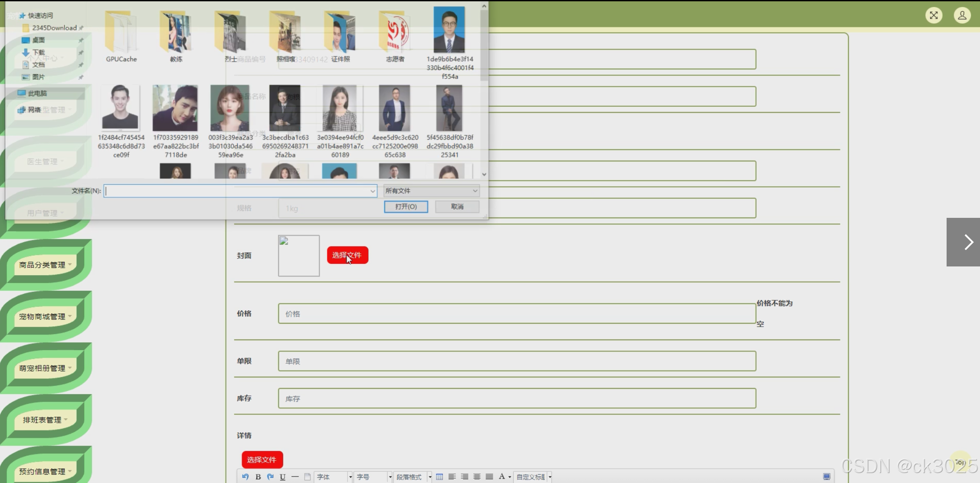
Task: Click the undo icon in editor toolbar
Action: 246,477
